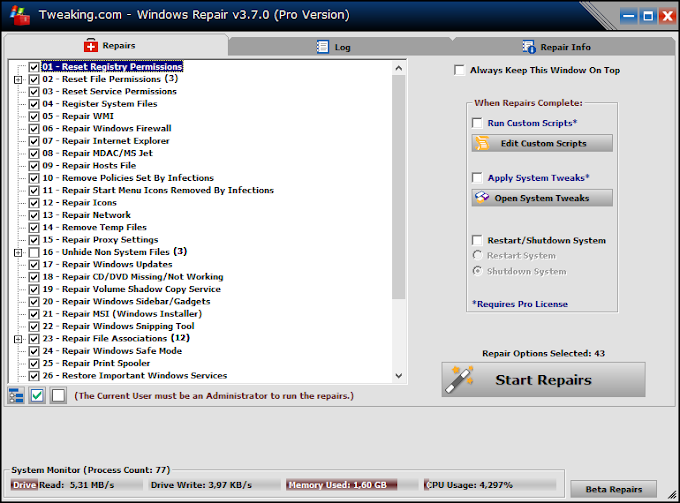Expand 16 - Unhide Non System Files node
The image size is (680, 503).
point(18,252)
